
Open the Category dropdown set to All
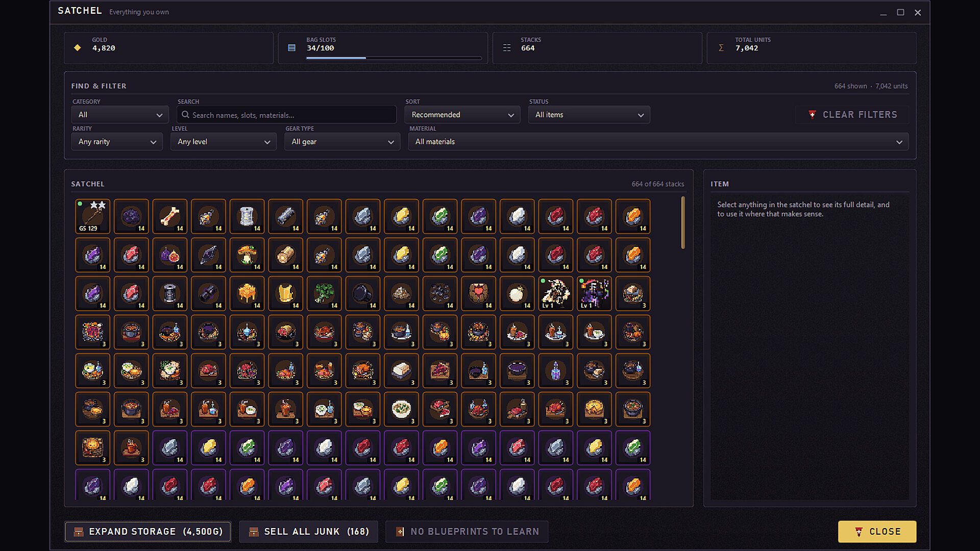point(120,115)
